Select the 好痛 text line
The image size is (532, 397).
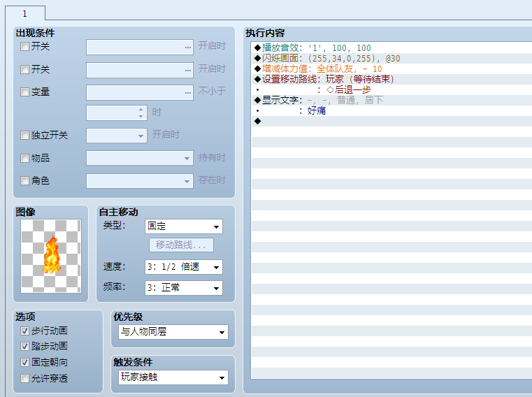click(x=391, y=110)
